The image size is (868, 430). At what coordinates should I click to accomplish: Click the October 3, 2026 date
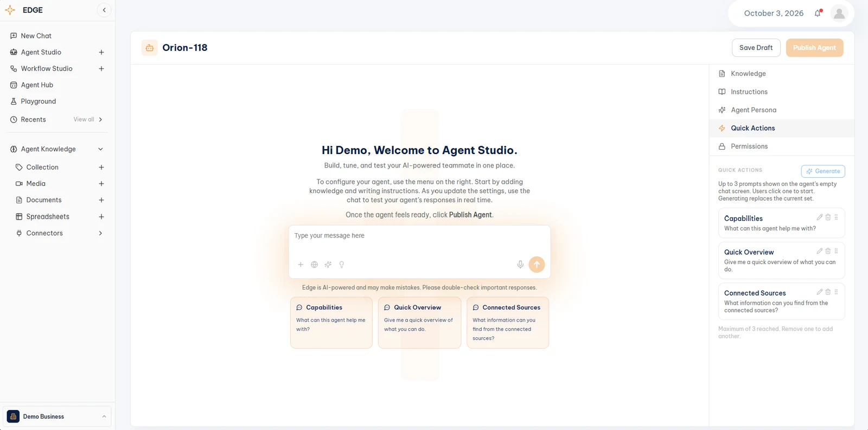point(774,13)
